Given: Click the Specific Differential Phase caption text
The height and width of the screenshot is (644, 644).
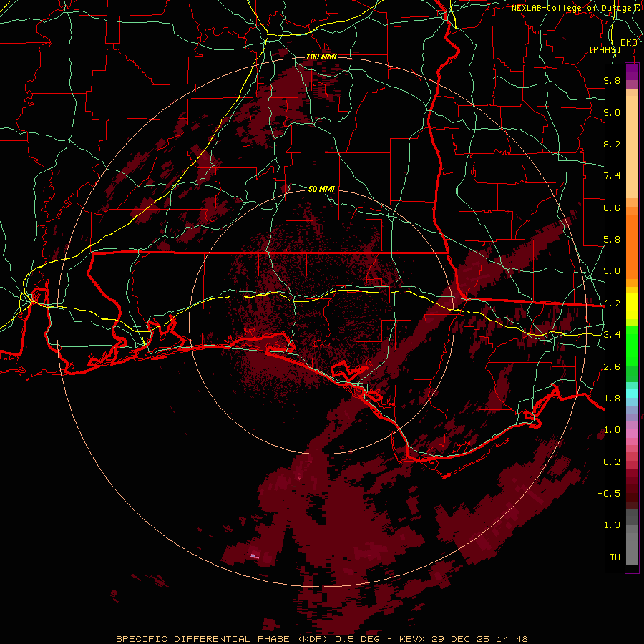Looking at the screenshot, I should coord(322,639).
